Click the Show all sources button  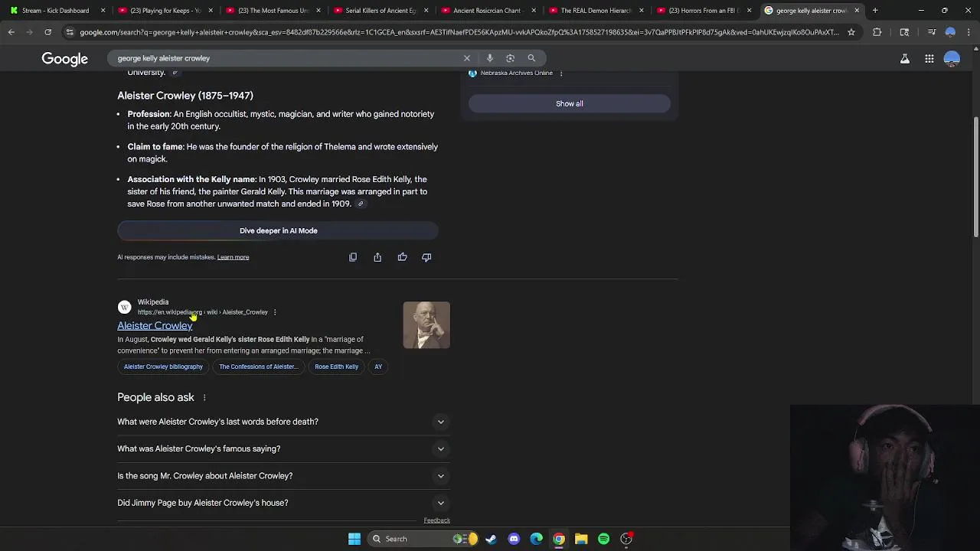coord(569,104)
